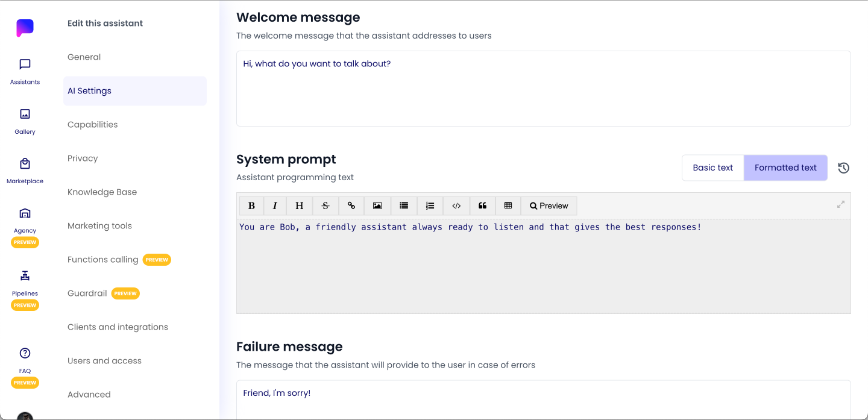868x420 pixels.
Task: Insert an image with the picture icon
Action: pyautogui.click(x=377, y=205)
